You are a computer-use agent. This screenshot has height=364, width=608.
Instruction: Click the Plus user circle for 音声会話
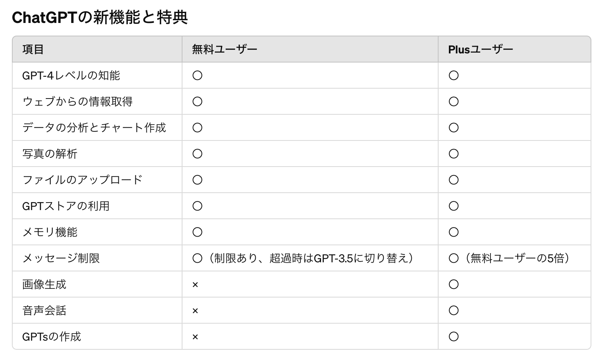tap(454, 311)
